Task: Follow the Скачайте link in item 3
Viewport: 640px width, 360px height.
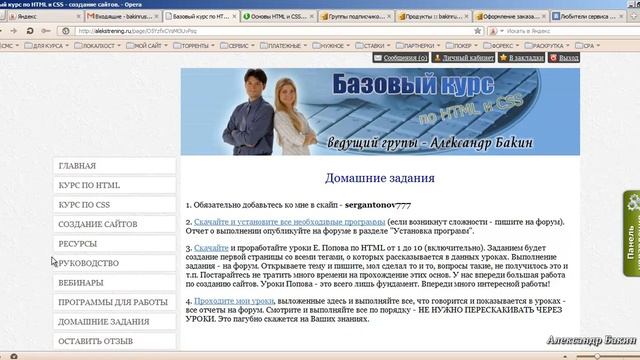Action: point(211,248)
